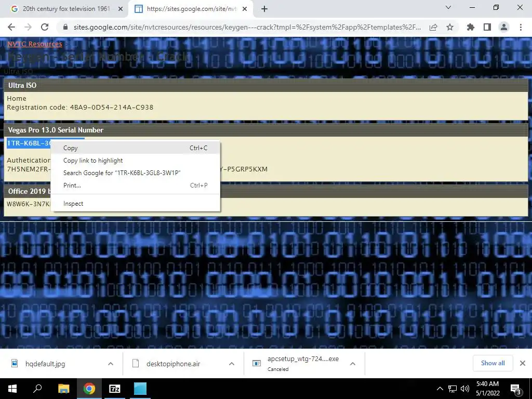Reload the current page

tap(45, 27)
